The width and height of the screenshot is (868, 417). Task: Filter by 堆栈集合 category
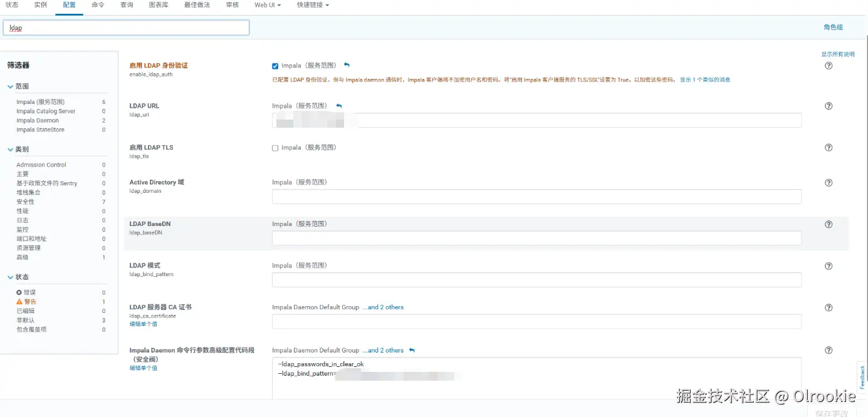point(28,192)
